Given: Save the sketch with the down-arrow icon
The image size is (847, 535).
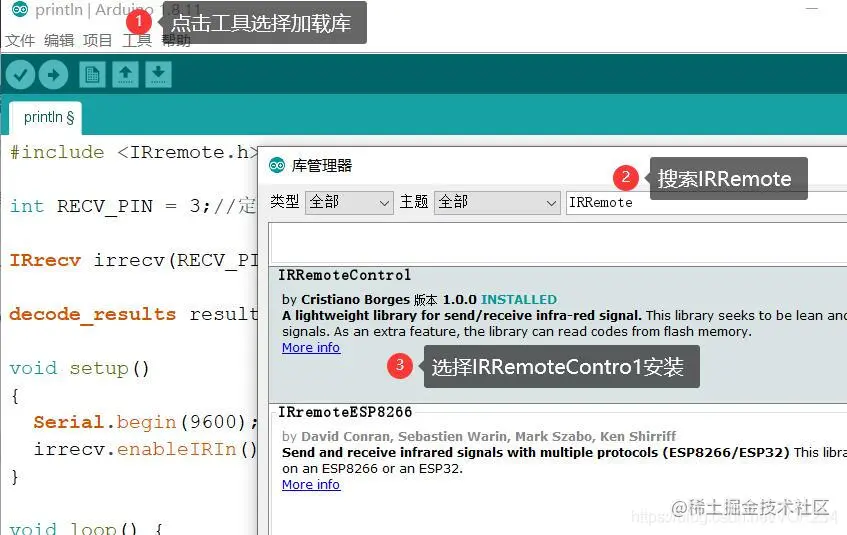Looking at the screenshot, I should pos(158,75).
